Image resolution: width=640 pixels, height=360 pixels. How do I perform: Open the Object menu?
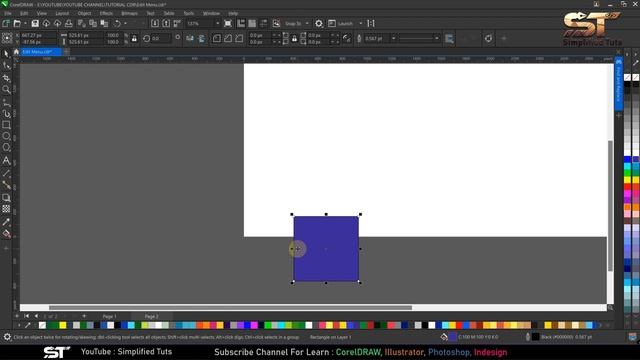[x=84, y=13]
